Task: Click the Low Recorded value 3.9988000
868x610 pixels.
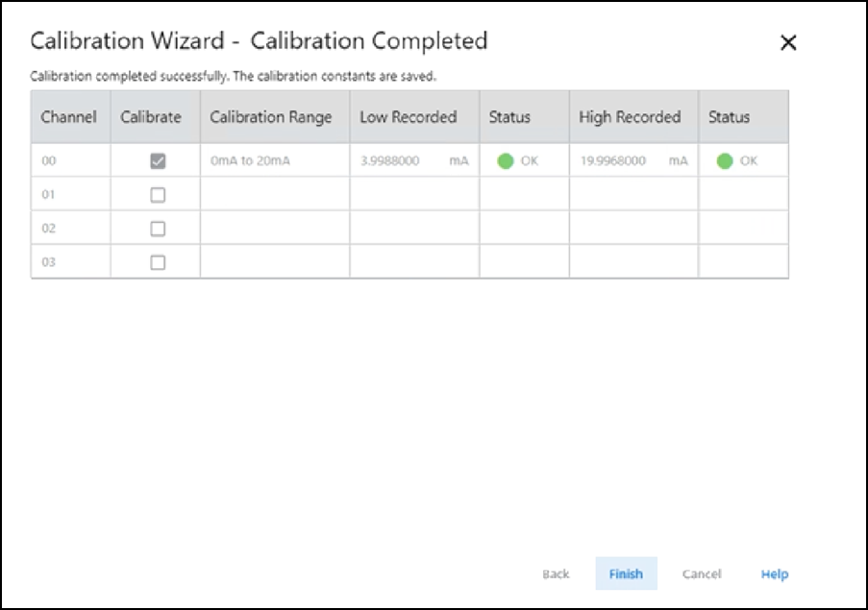Action: (389, 161)
